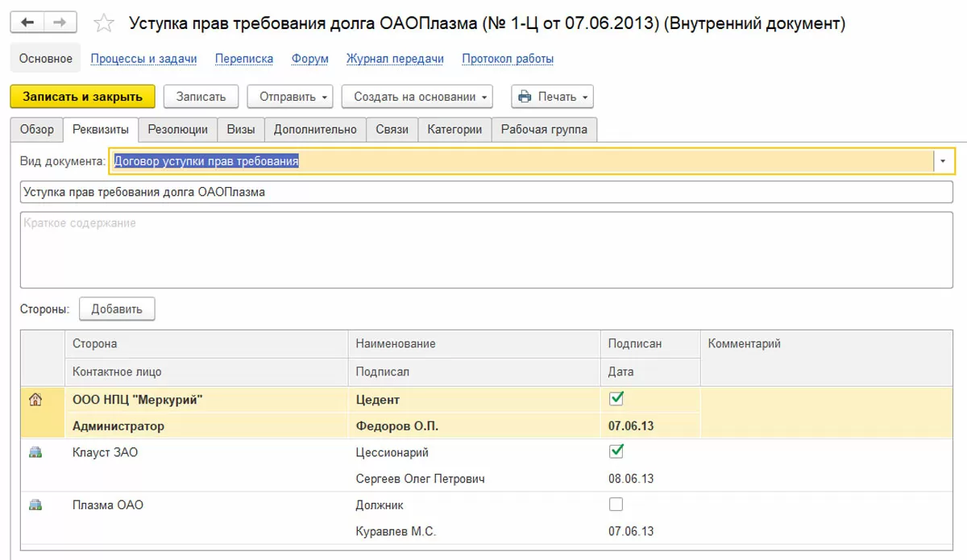Add document to favorites with star icon
The width and height of the screenshot is (967, 560).
click(104, 23)
